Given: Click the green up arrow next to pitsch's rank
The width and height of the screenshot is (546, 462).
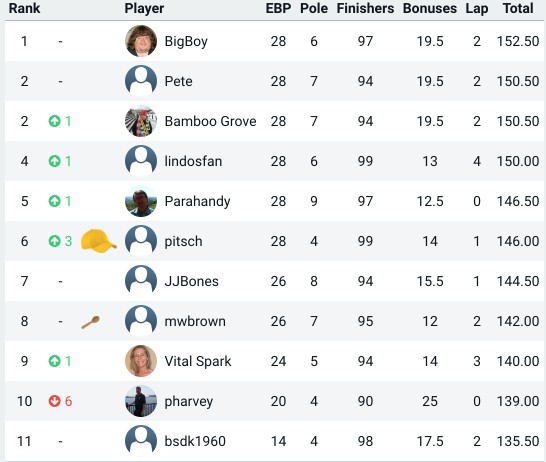Looking at the screenshot, I should (x=54, y=241).
